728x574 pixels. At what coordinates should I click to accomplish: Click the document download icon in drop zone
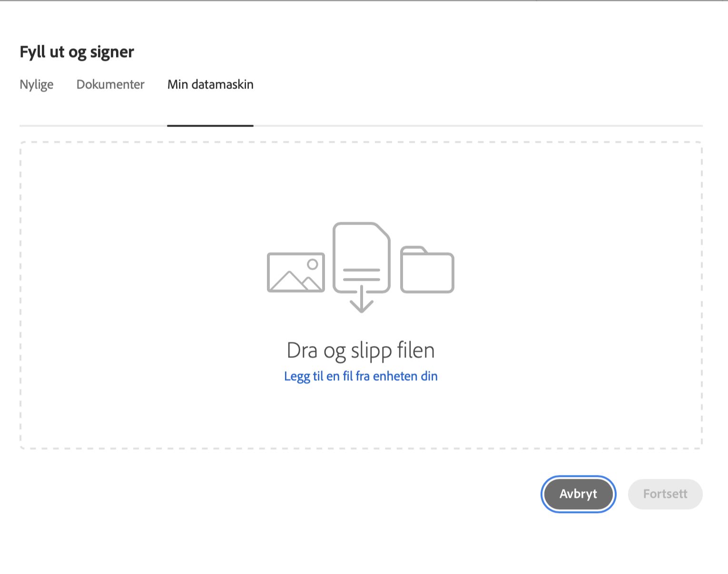click(362, 267)
